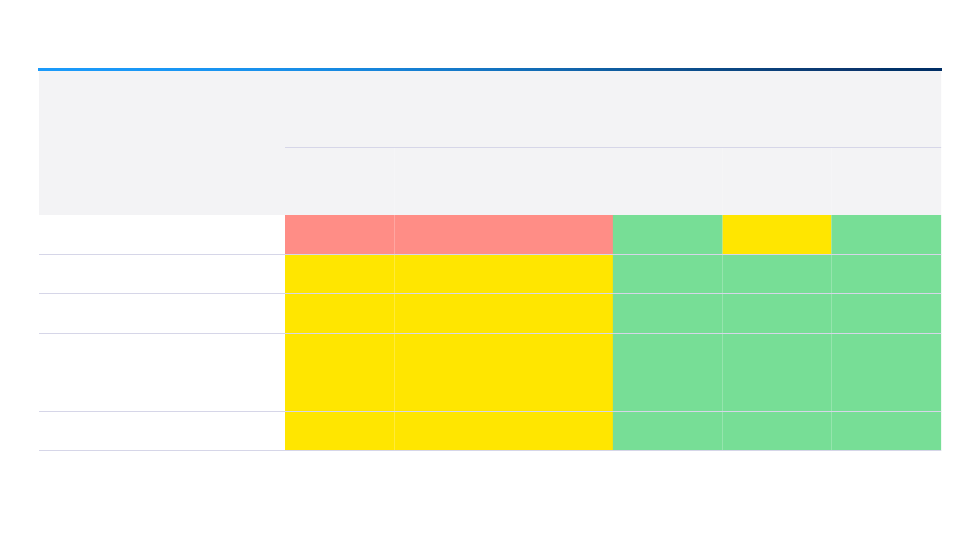Select the blank white label cell beside the red cells
The height and width of the screenshot is (551, 980).
[161, 234]
